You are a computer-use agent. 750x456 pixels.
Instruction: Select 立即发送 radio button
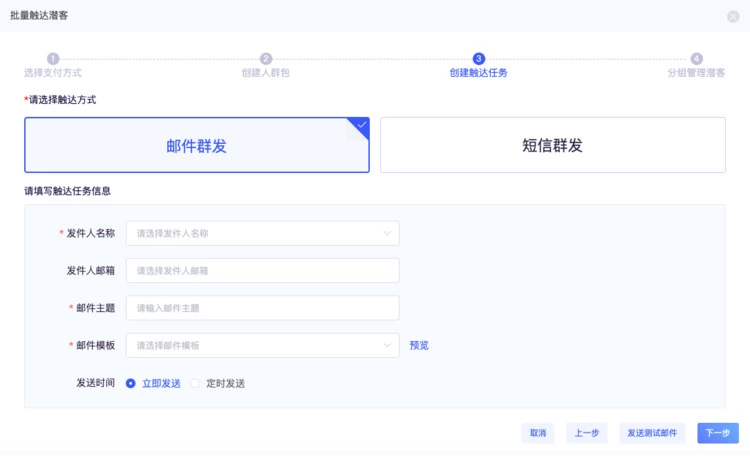(x=131, y=383)
